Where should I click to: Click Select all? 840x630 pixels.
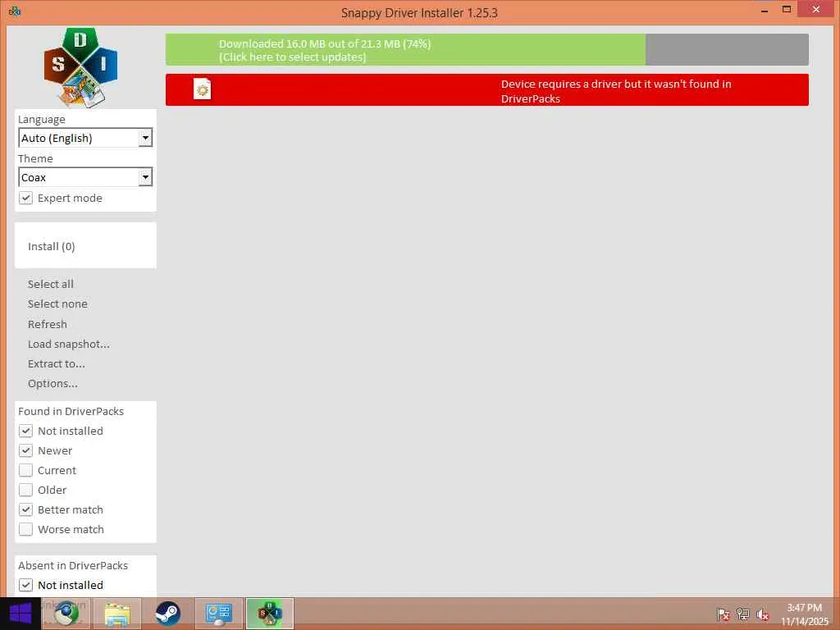point(50,285)
